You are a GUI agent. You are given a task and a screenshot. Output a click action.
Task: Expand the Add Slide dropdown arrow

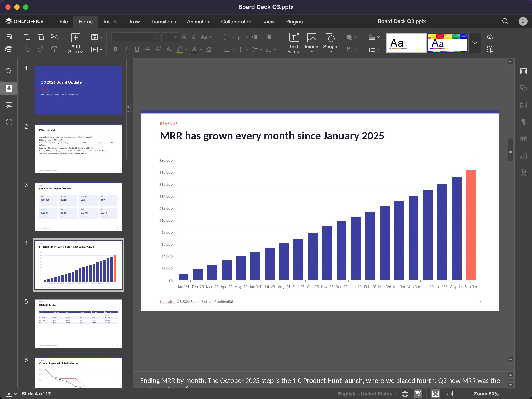click(x=82, y=52)
